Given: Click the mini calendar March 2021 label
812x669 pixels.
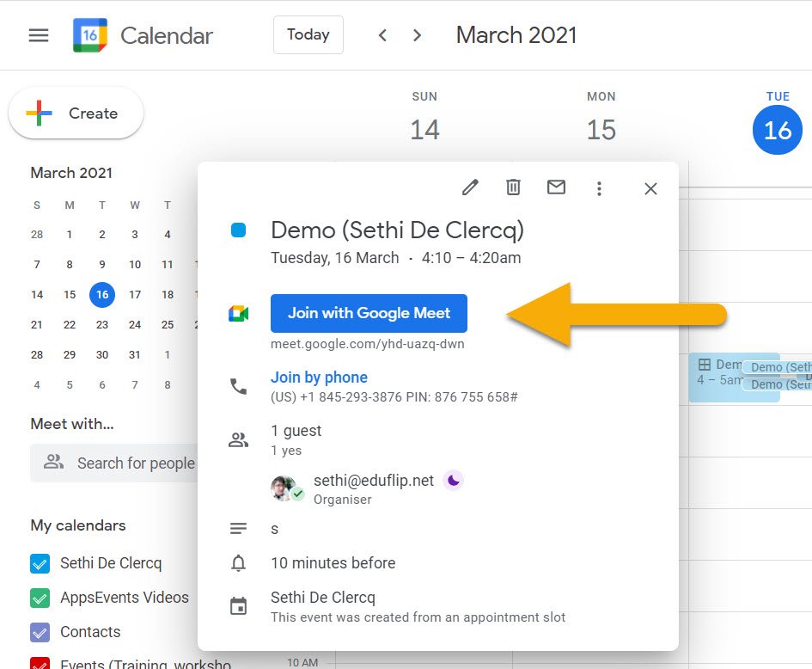Looking at the screenshot, I should pos(71,173).
